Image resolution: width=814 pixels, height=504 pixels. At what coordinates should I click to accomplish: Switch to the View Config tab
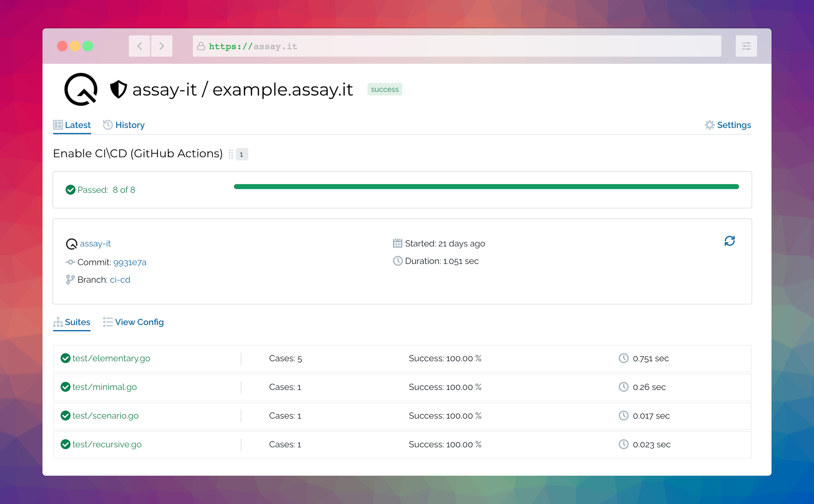click(x=133, y=322)
